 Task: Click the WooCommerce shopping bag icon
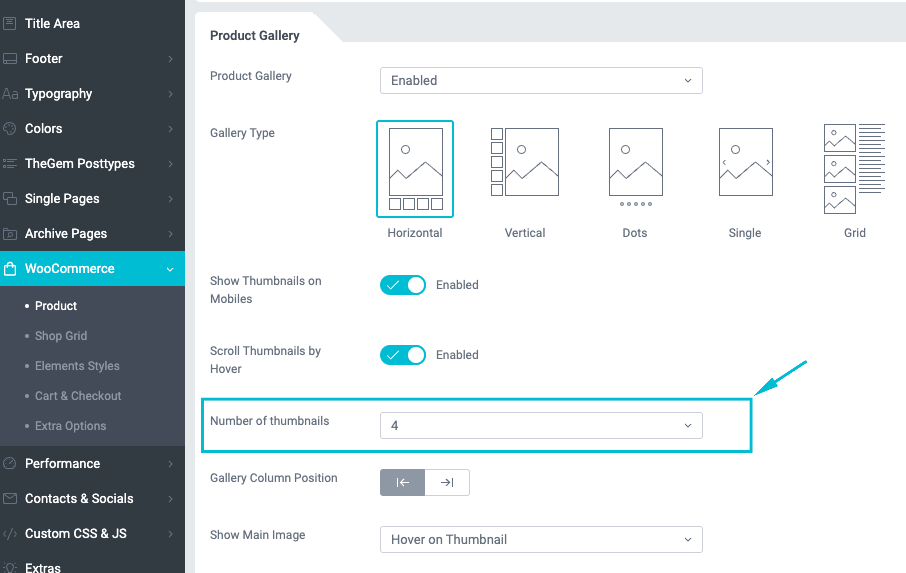pos(11,269)
